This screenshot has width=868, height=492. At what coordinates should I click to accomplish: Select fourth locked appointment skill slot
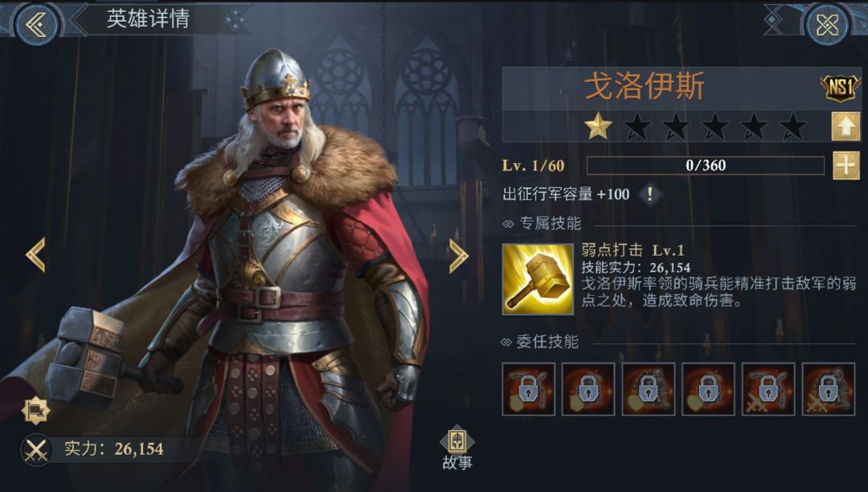click(708, 389)
